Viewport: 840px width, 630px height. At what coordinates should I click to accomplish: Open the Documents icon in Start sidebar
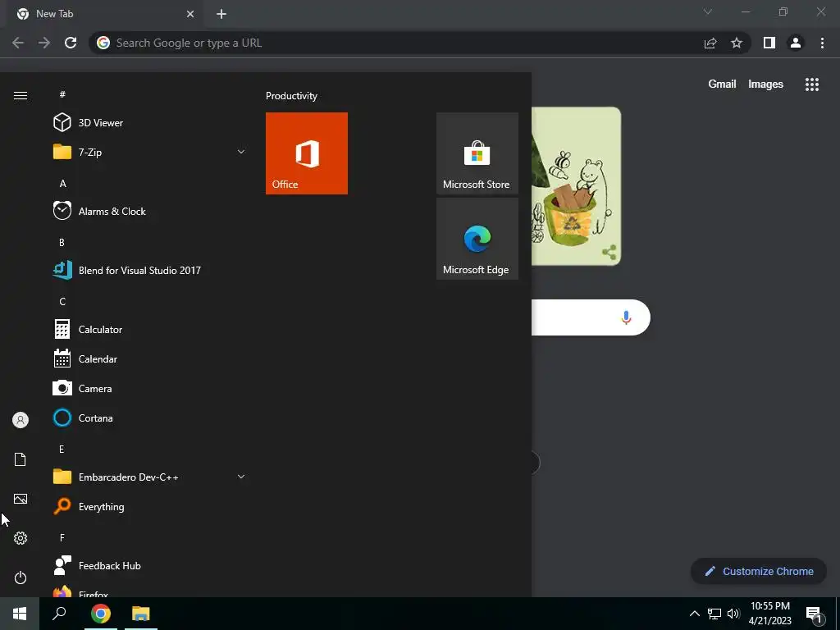(21, 459)
